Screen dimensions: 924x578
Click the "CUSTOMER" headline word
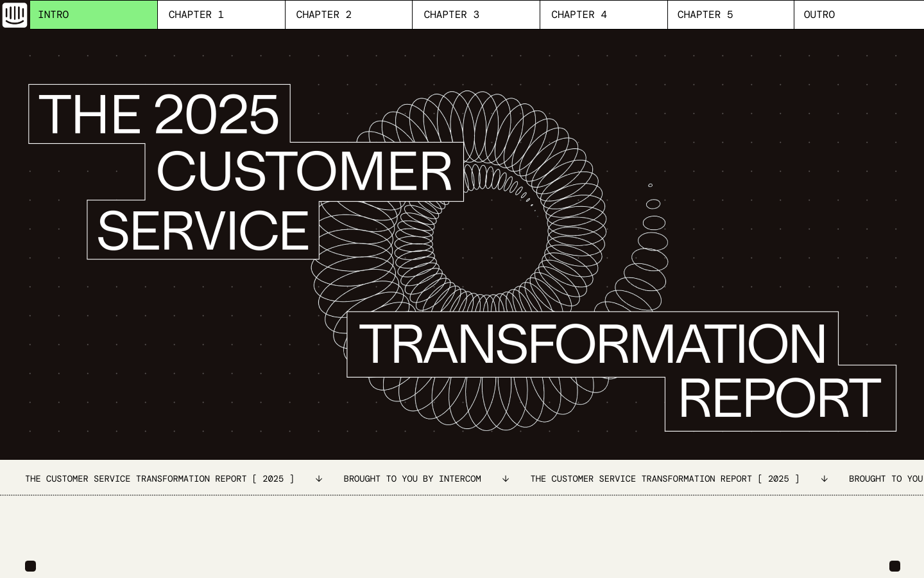304,171
